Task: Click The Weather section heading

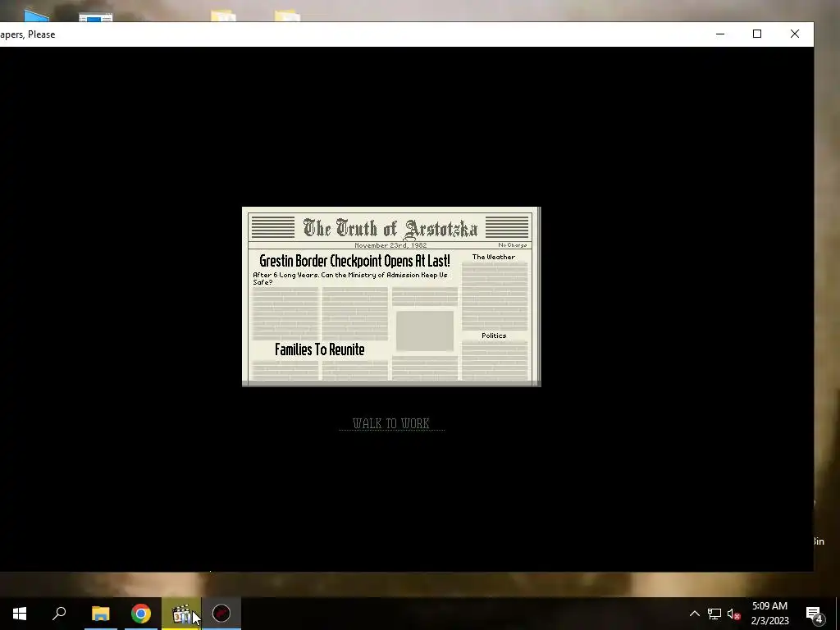Action: pyautogui.click(x=493, y=257)
